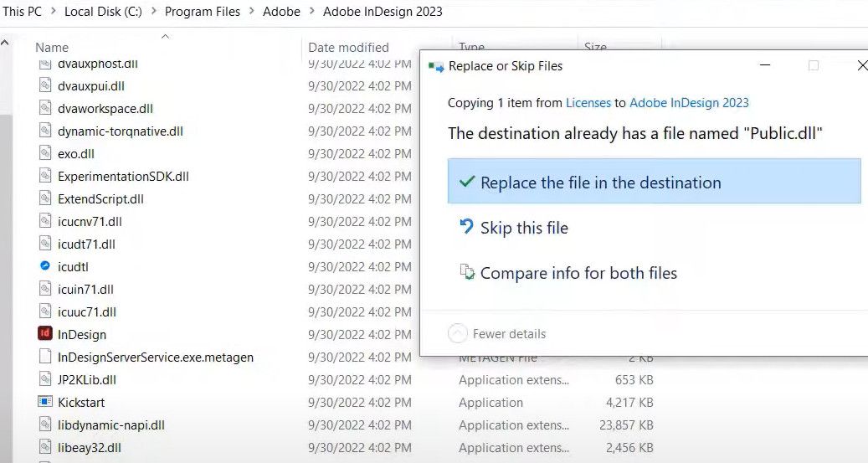Click the InDesignServerService.exe.metagen file icon
This screenshot has width=868, height=463.
(x=45, y=357)
